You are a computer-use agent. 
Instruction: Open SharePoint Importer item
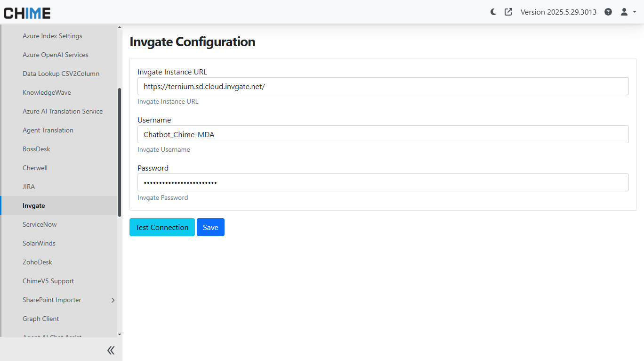click(52, 300)
